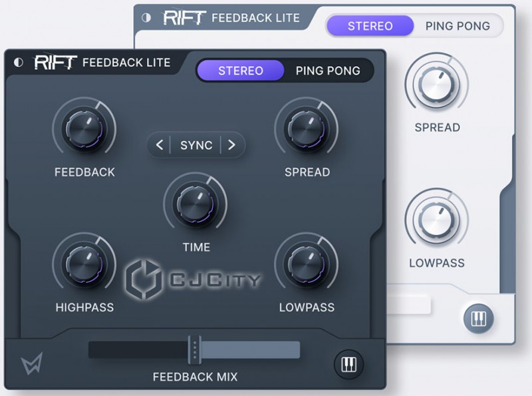Click FEEDBACK LITE title in light window

coord(255,18)
